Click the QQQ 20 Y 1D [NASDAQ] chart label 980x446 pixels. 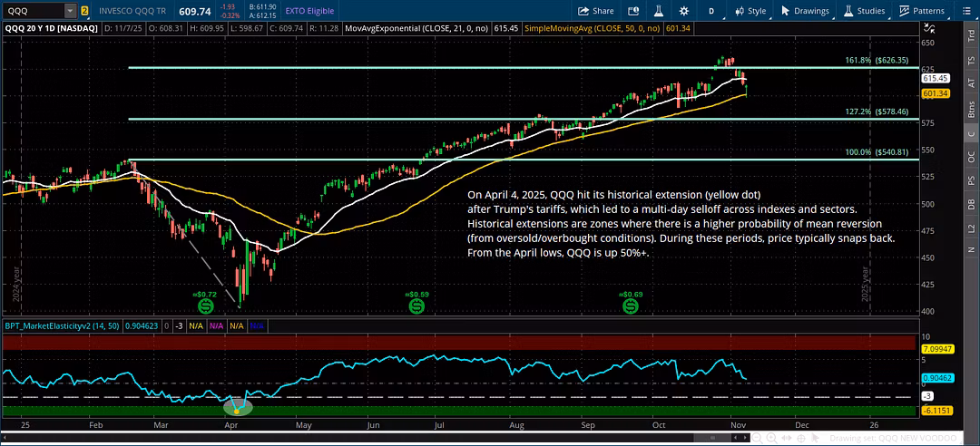pos(50,27)
